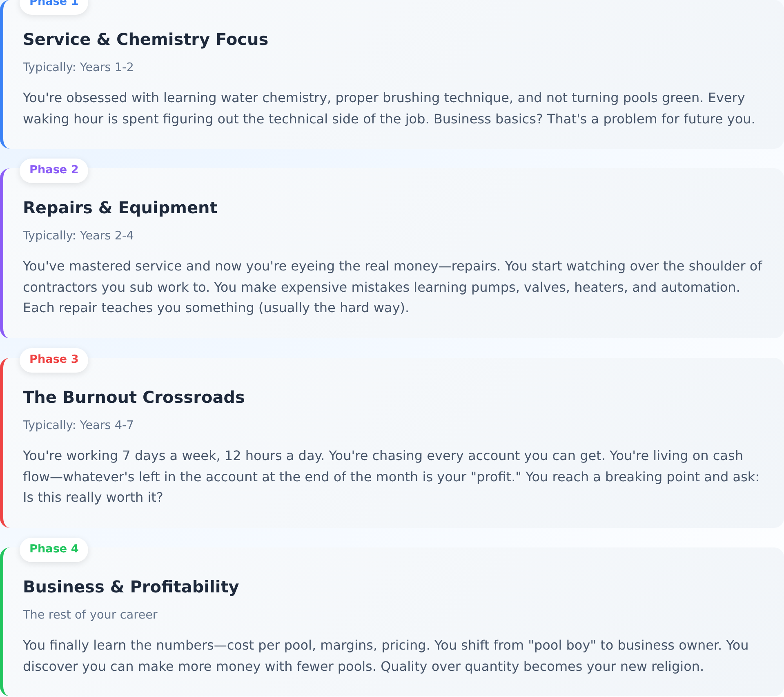Image resolution: width=784 pixels, height=697 pixels.
Task: Click the water chemistry description paragraph
Action: pyautogui.click(x=388, y=109)
